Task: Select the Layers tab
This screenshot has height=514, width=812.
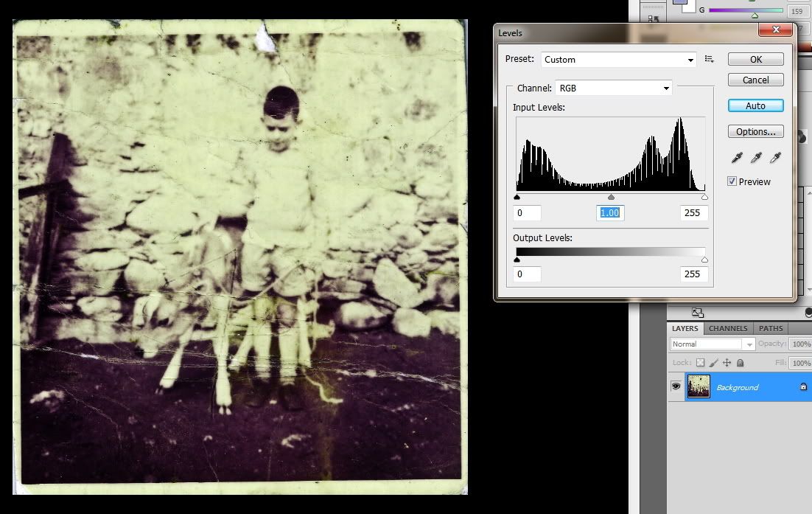Action: point(685,328)
